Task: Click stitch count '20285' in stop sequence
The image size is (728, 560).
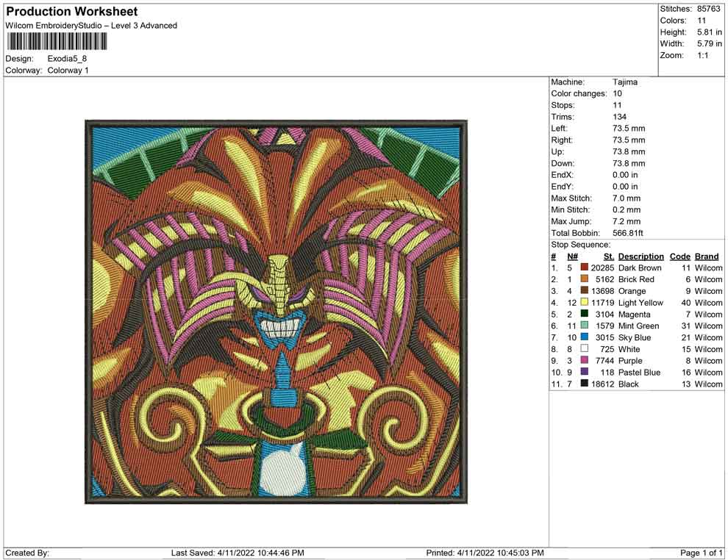Action: tap(602, 268)
